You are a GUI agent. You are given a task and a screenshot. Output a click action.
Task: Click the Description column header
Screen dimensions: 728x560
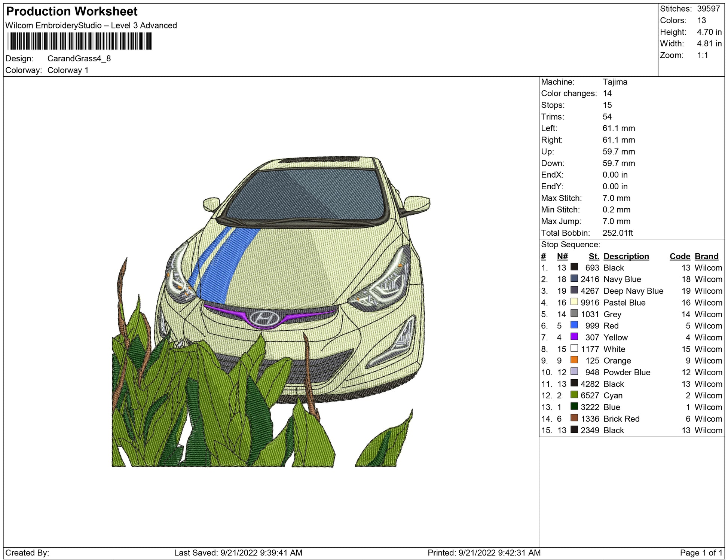pyautogui.click(x=626, y=256)
